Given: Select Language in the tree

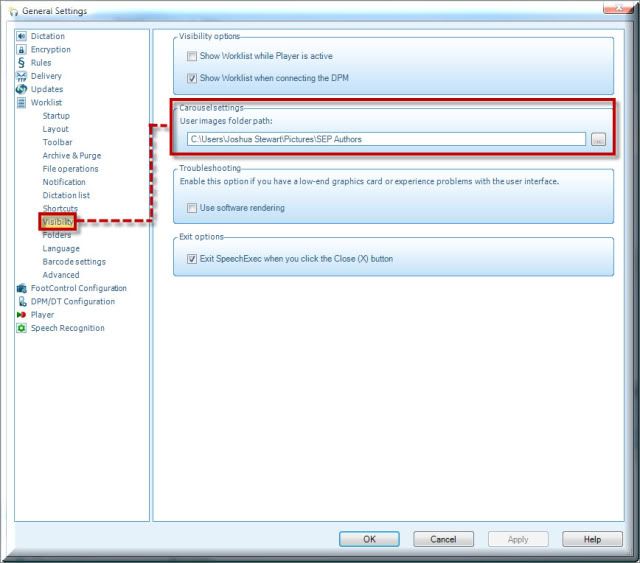Looking at the screenshot, I should click(x=61, y=249).
